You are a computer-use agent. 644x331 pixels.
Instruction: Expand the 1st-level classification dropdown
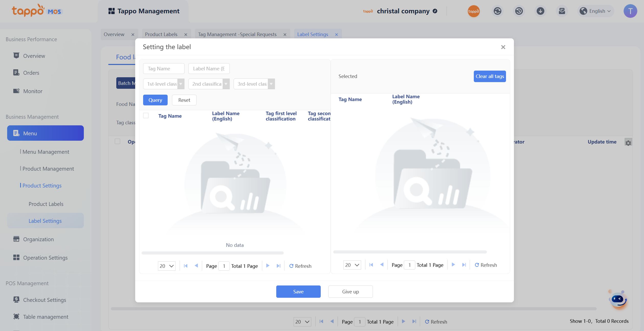164,84
